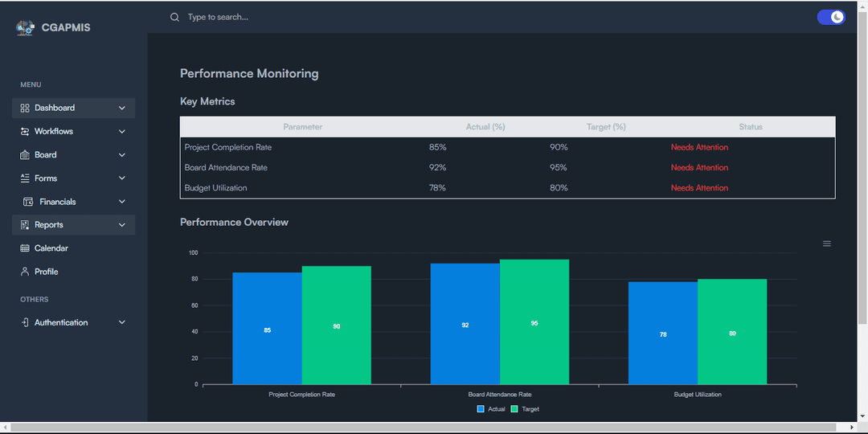868x434 pixels.
Task: Expand the Reports chevron arrow
Action: click(x=122, y=225)
